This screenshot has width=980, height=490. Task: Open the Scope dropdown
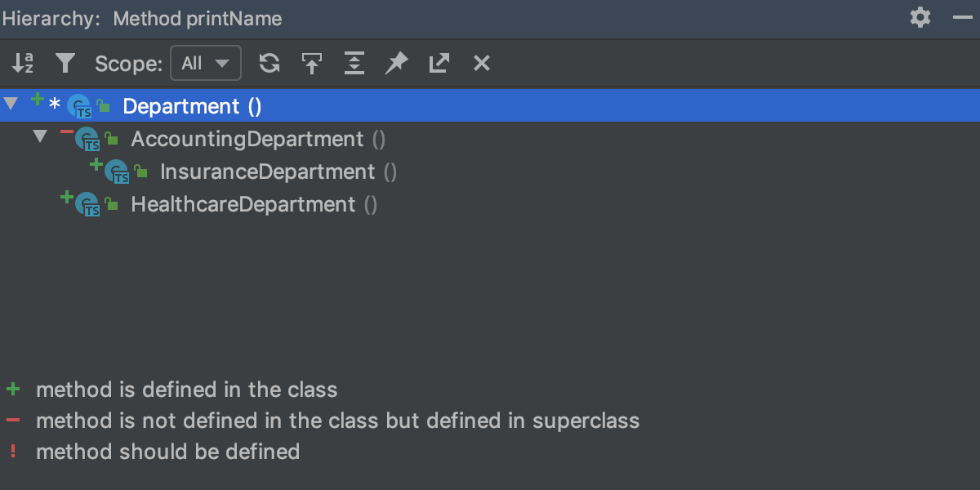pyautogui.click(x=206, y=63)
